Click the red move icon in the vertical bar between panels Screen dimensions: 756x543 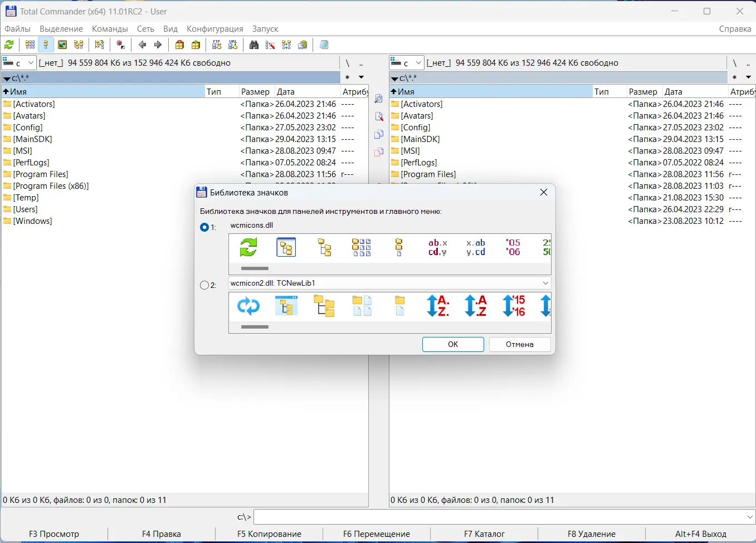click(x=379, y=152)
